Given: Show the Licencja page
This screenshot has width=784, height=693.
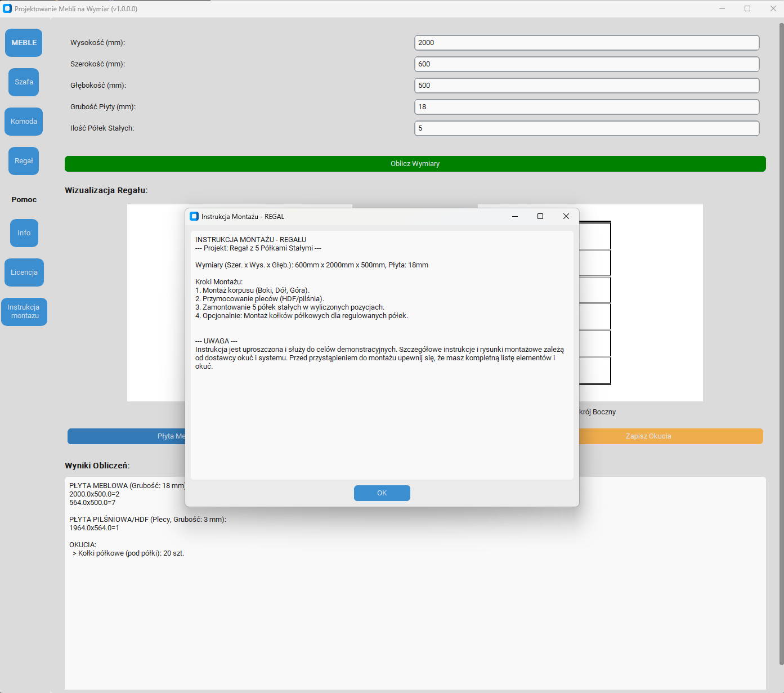Looking at the screenshot, I should (x=24, y=272).
